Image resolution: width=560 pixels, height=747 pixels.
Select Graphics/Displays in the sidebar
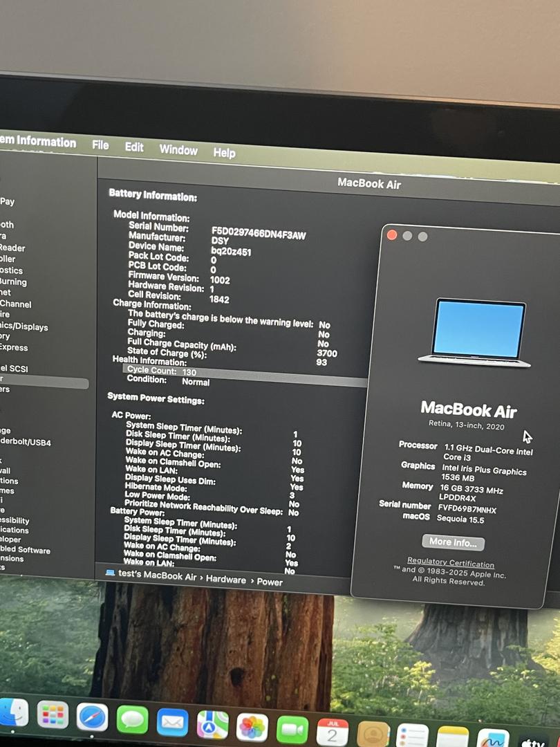(24, 326)
